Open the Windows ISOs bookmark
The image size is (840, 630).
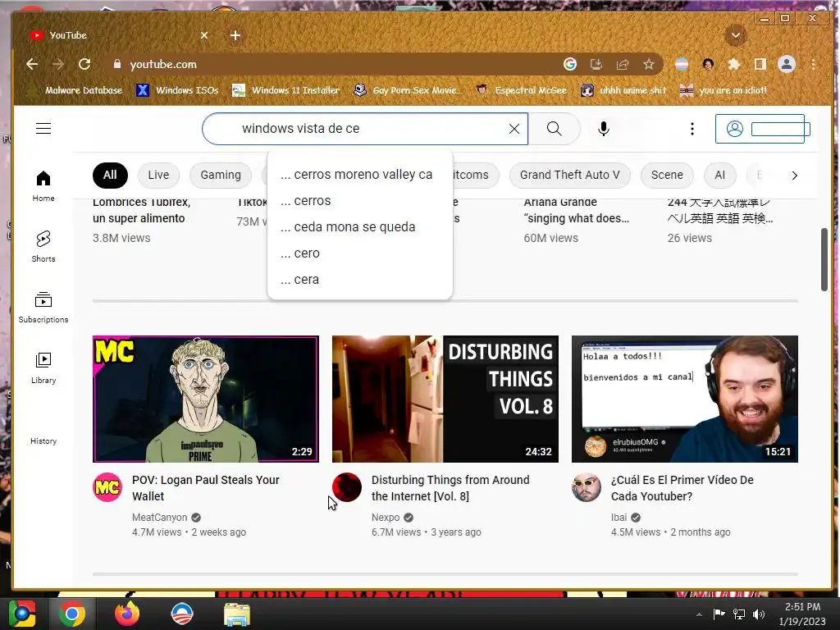(178, 90)
